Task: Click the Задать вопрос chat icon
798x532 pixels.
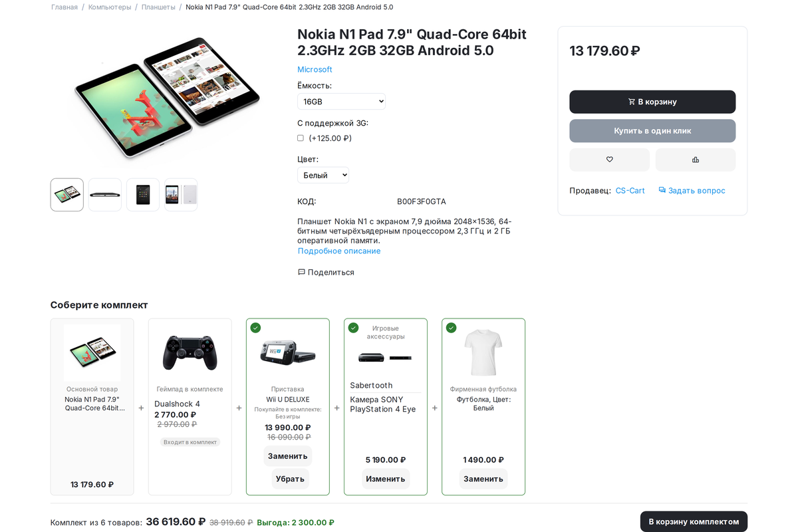Action: tap(662, 190)
